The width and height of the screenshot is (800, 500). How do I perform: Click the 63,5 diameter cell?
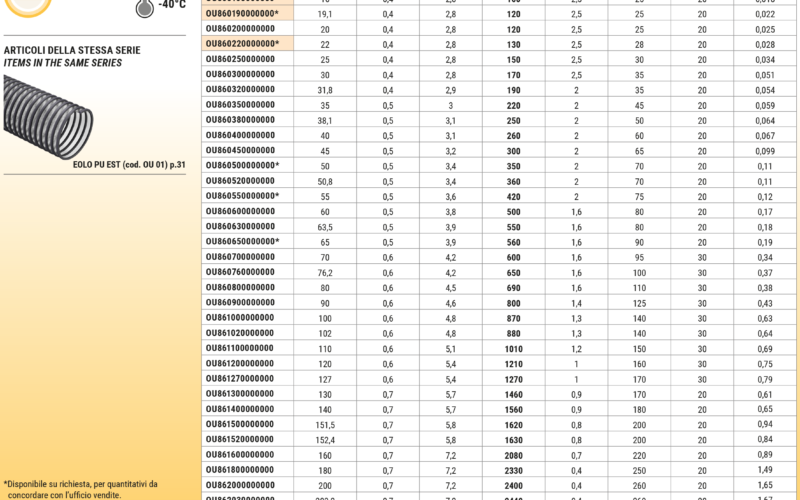(325, 226)
